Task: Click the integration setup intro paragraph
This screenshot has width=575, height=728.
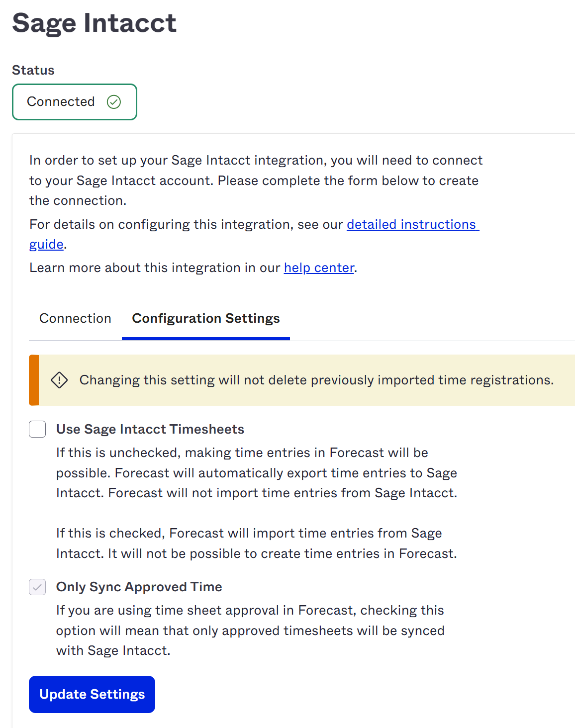Action: pyautogui.click(x=256, y=181)
